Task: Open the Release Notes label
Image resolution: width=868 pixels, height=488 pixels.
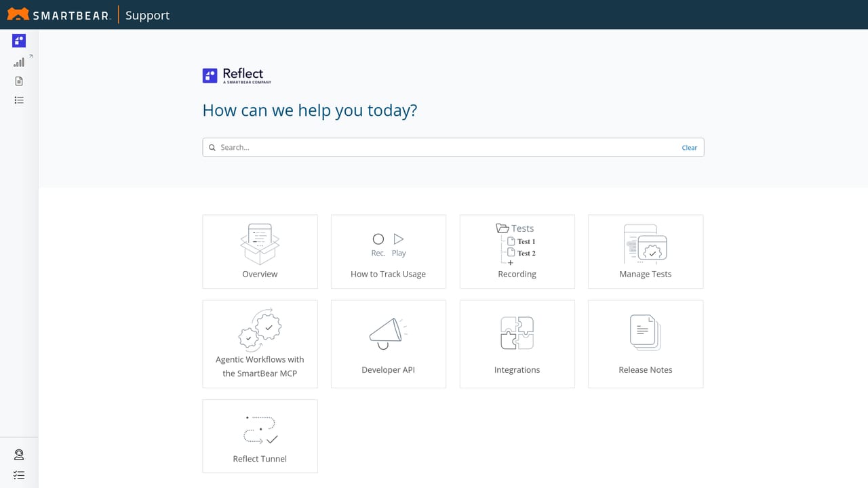Action: coord(646,369)
